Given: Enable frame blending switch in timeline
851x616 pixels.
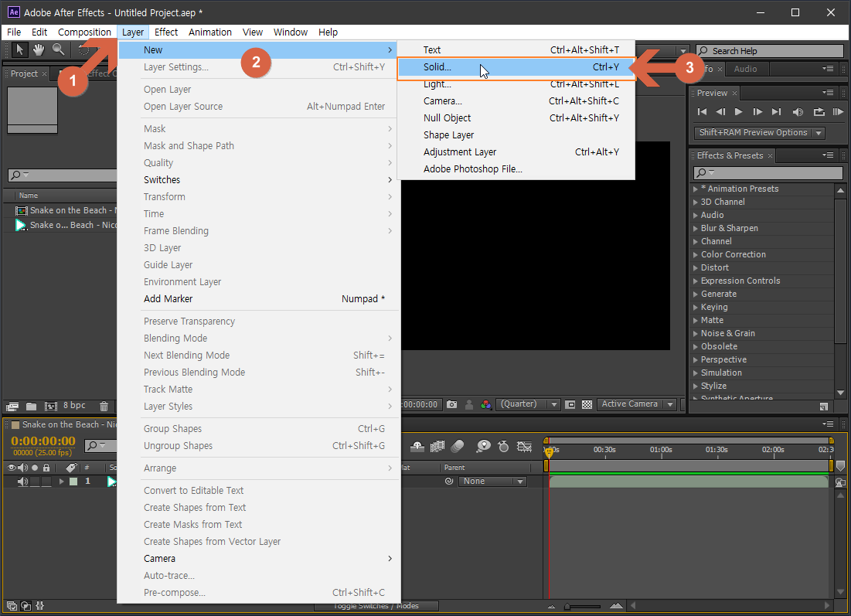Looking at the screenshot, I should pos(437,447).
